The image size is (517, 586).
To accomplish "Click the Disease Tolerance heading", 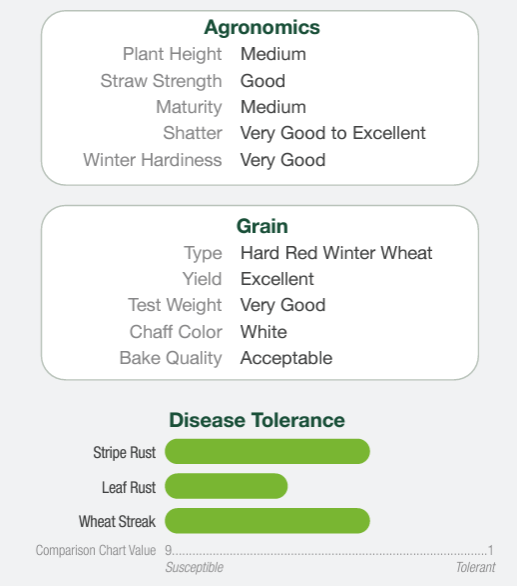I will tap(257, 420).
